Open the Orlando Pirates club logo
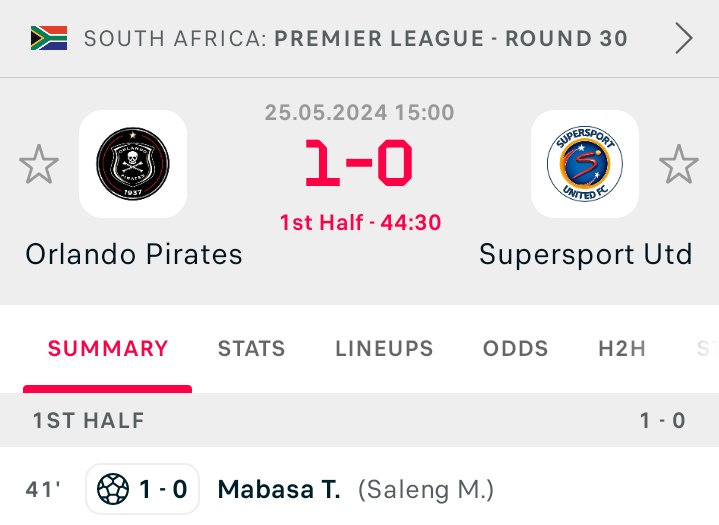 coord(133,164)
